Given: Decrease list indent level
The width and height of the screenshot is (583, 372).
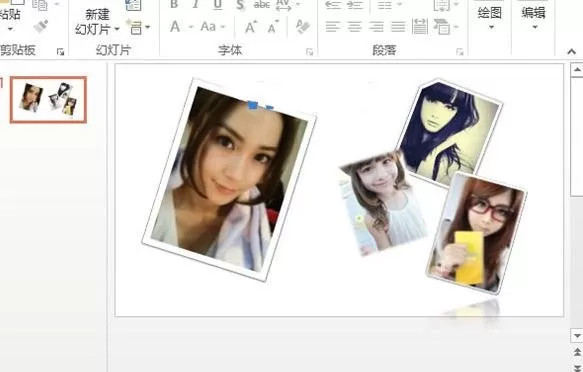Looking at the screenshot, I should point(333,4).
